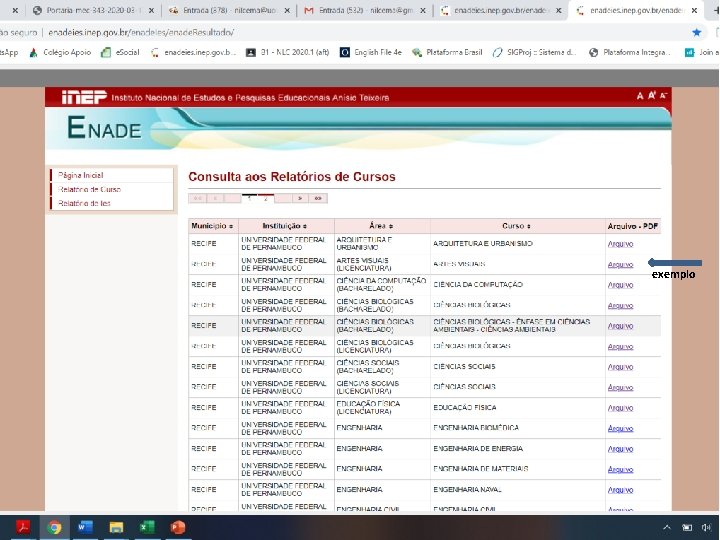720x540 pixels.
Task: Open the Plataforma Integra bookmark
Action: 630,52
